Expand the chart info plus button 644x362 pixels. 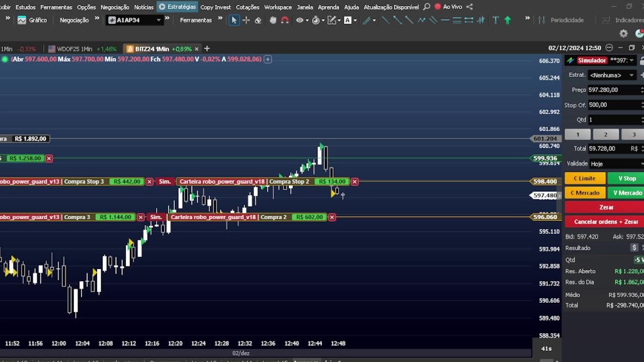[268, 59]
